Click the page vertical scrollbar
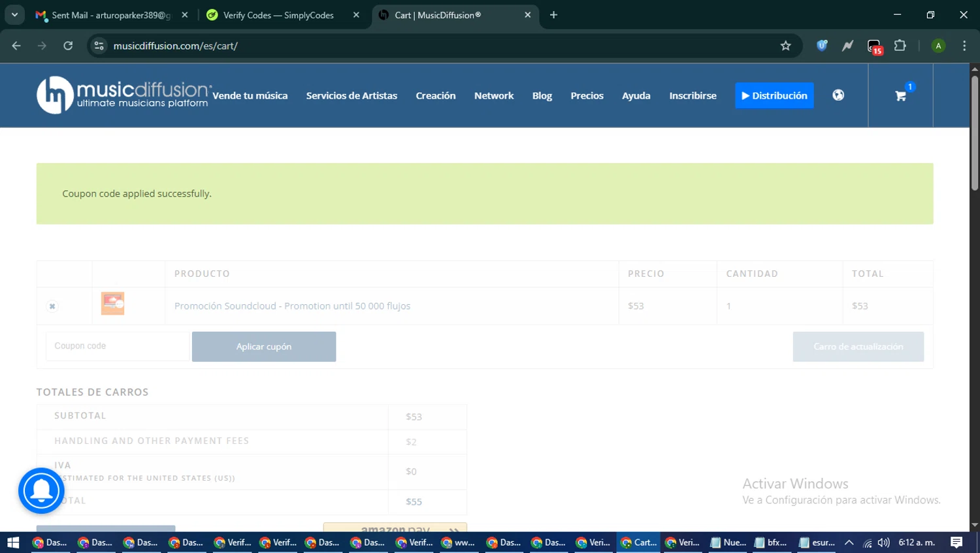The width and height of the screenshot is (980, 553). (974, 134)
